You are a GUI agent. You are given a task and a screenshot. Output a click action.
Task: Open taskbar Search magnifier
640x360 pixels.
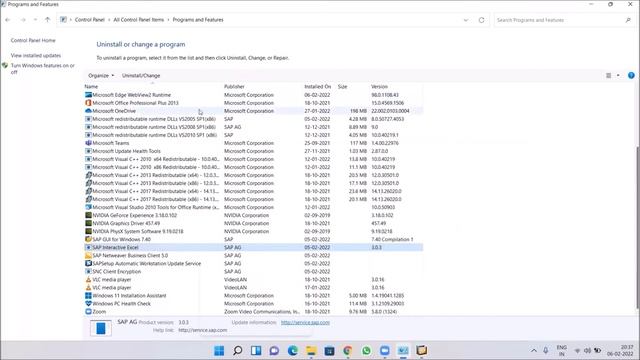(x=238, y=351)
